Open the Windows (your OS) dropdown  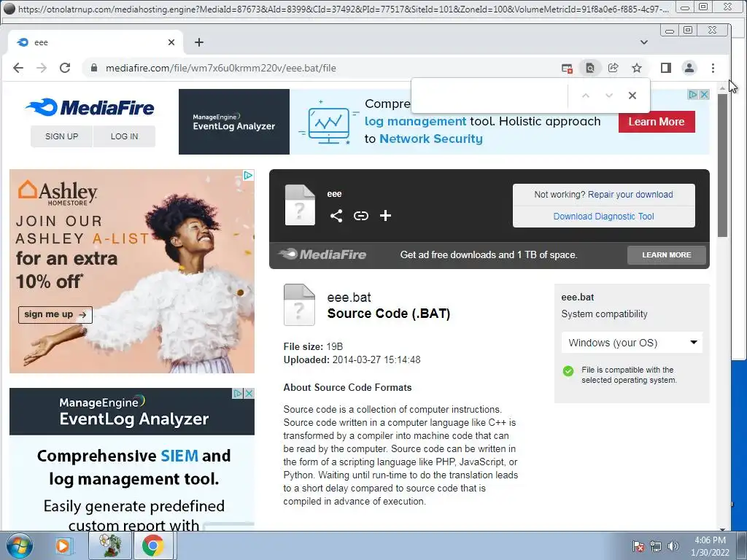632,343
